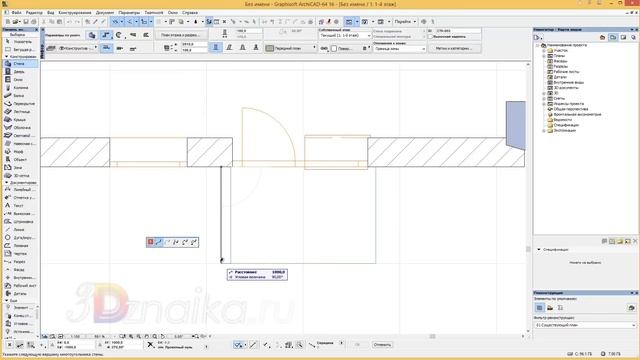Screen dimensions: 640x360
Task: Collapse the Конструирование toolbox section
Action: (x=6, y=56)
